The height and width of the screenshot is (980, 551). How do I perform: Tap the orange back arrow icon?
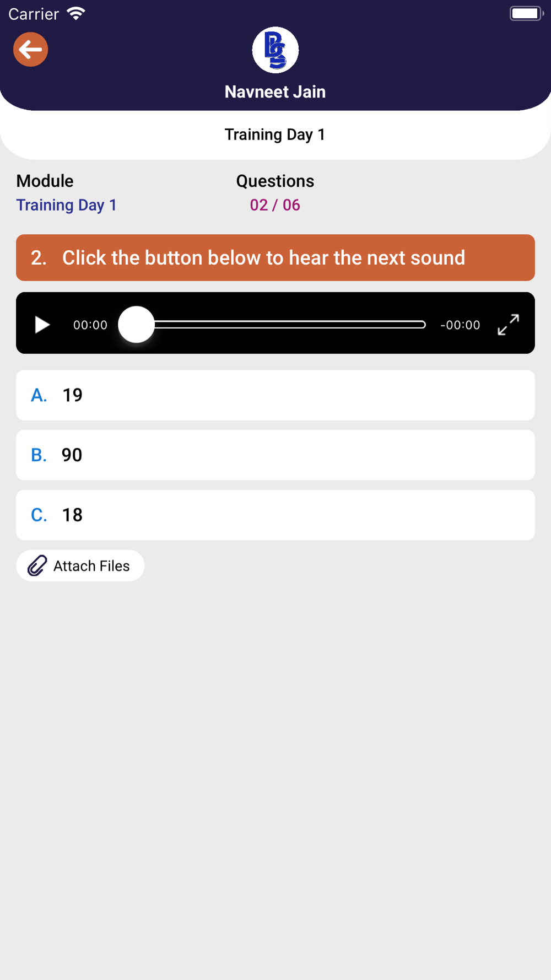(31, 50)
